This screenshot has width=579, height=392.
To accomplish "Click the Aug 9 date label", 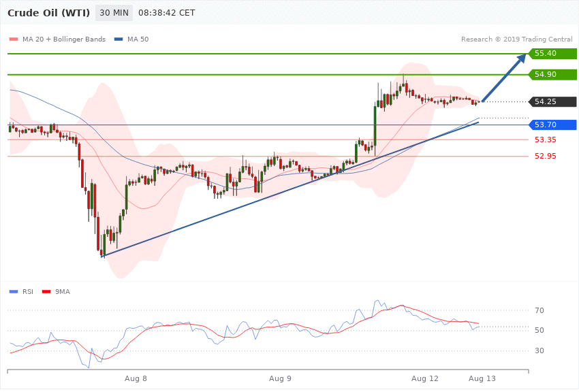I will coord(280,378).
